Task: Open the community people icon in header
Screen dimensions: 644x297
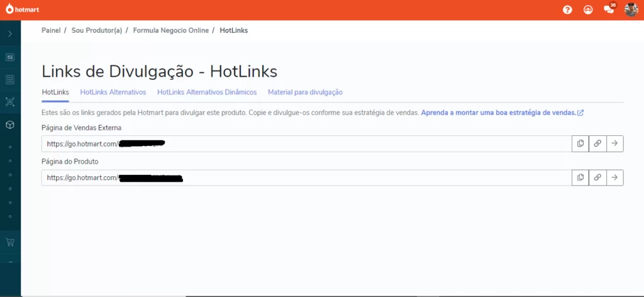Action: pyautogui.click(x=588, y=10)
